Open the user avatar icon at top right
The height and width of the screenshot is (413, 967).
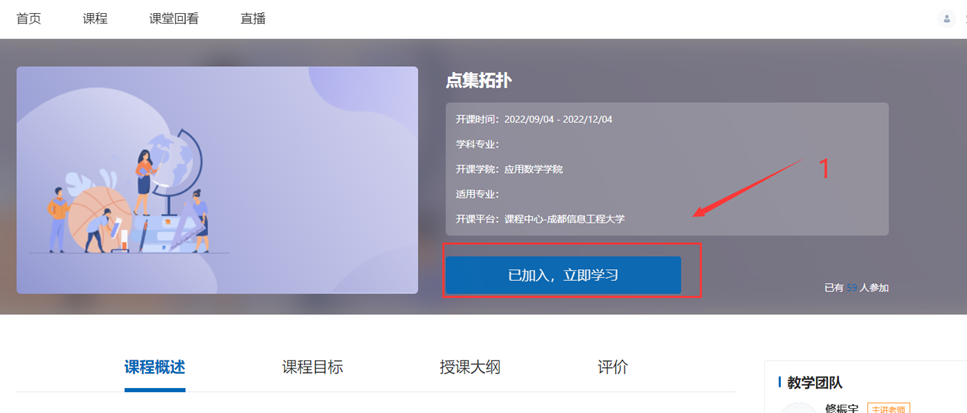click(946, 18)
